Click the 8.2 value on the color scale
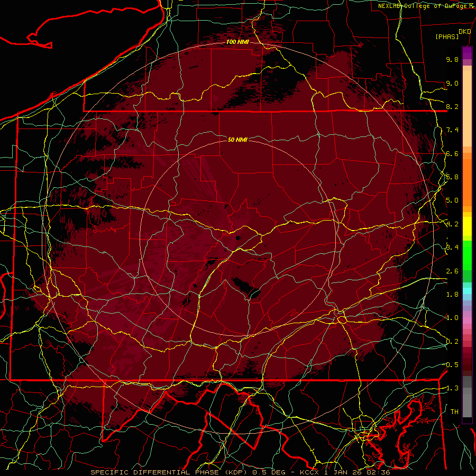This screenshot has height=476, width=476. 452,106
